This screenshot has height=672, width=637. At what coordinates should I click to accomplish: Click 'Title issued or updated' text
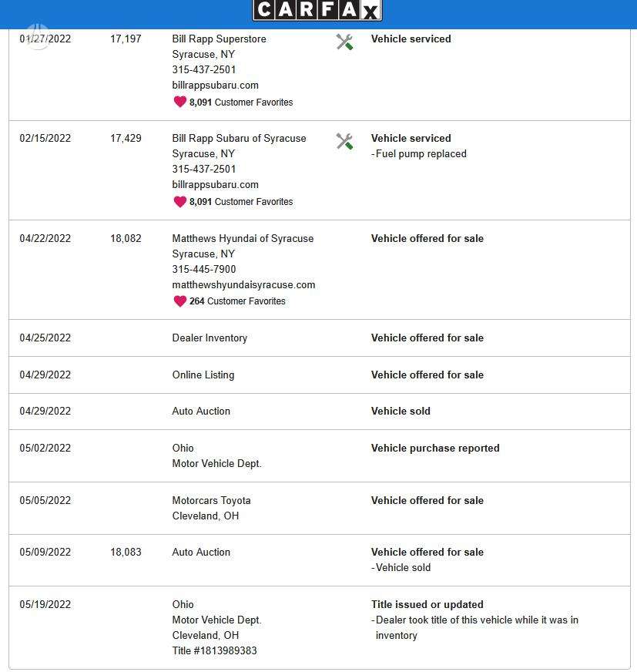click(427, 604)
